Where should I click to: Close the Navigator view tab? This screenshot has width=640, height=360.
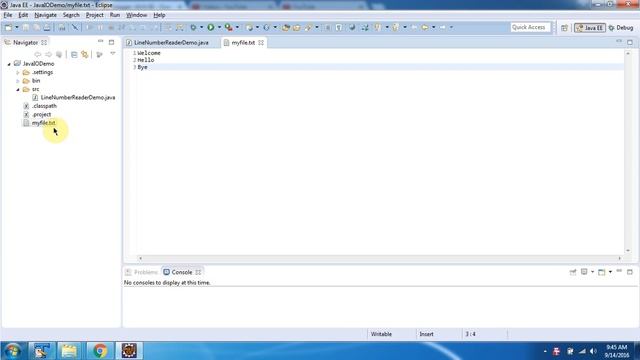[44, 42]
